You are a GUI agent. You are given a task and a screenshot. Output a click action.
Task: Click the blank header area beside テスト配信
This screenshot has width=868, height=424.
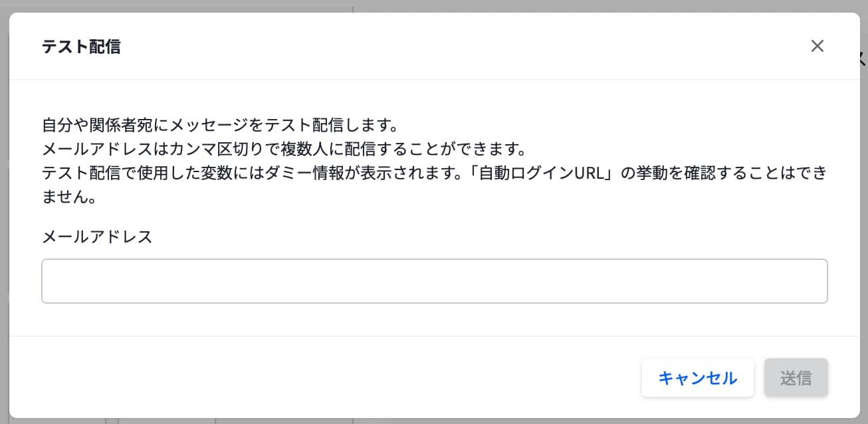tap(465, 47)
